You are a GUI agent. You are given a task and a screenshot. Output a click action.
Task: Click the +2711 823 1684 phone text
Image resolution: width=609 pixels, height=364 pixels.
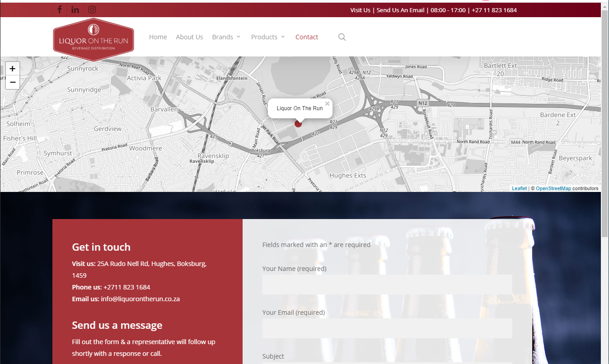tap(126, 287)
